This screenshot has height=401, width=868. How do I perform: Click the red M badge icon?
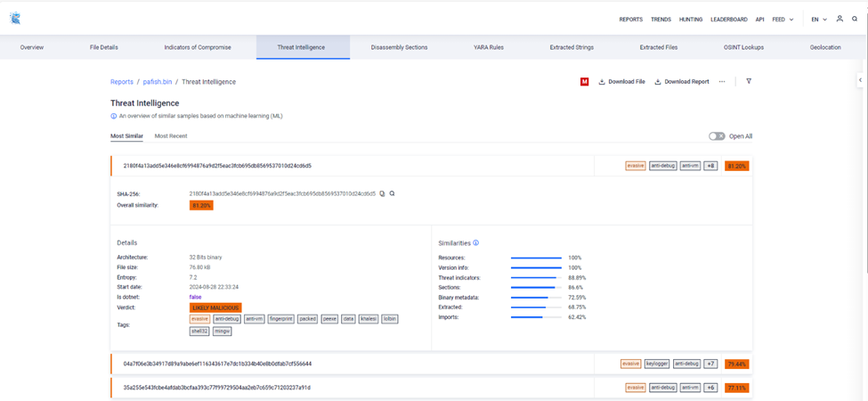point(584,82)
